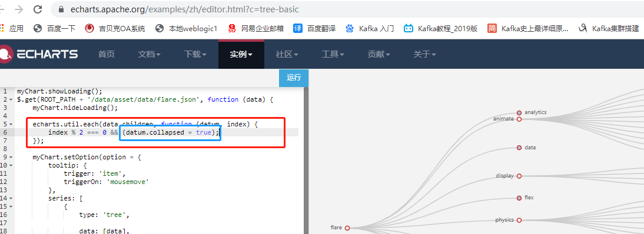Click the browser forward arrow

tap(19, 9)
